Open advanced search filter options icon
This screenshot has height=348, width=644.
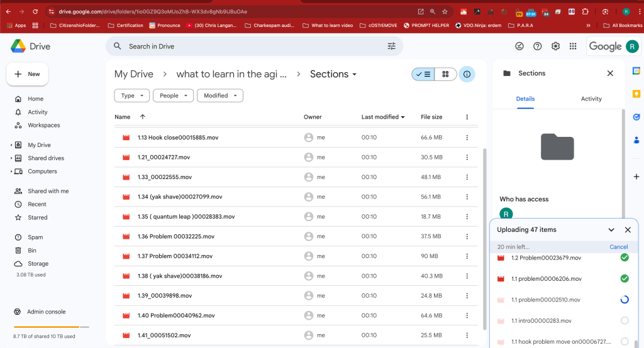[x=391, y=46]
